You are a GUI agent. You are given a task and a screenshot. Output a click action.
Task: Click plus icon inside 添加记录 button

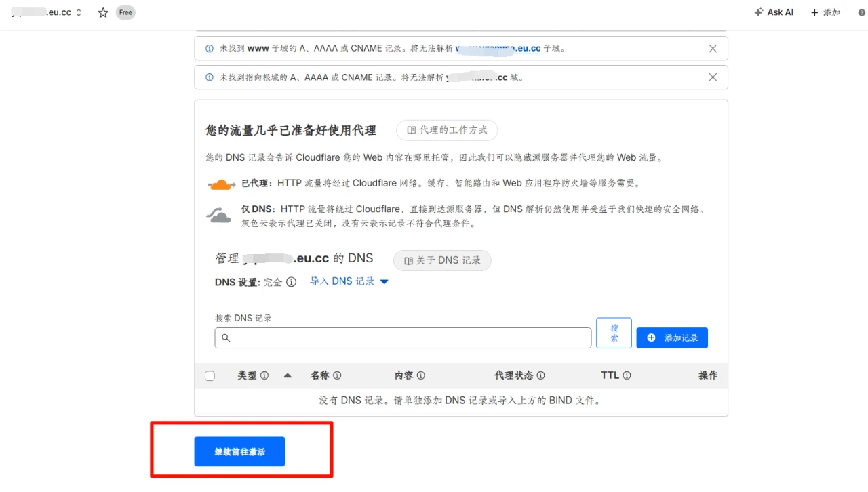652,337
